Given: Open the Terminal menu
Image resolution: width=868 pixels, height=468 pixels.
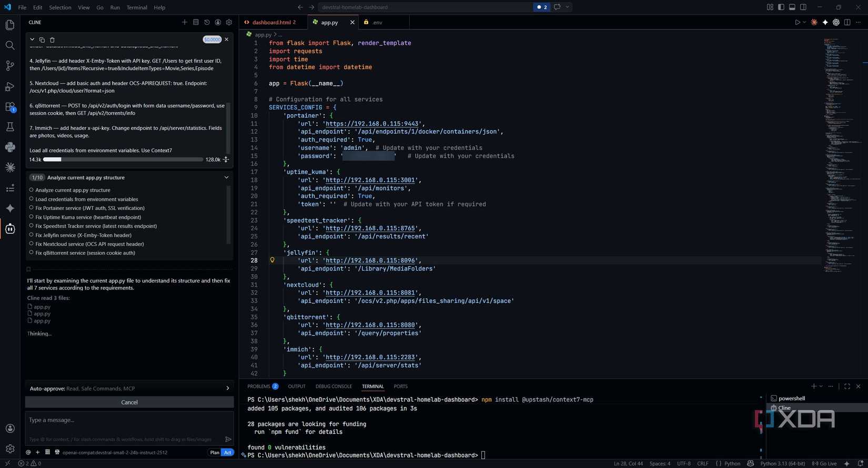Looking at the screenshot, I should point(137,7).
